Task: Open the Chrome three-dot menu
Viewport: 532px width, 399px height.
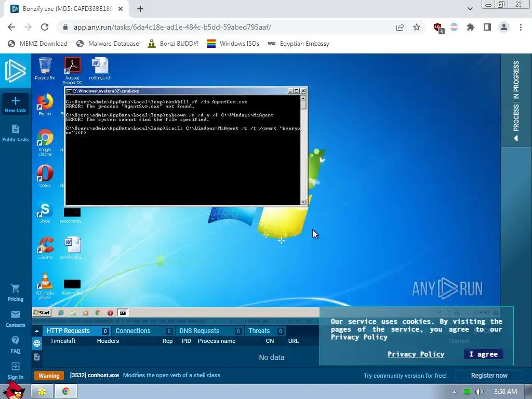Action: (521, 27)
